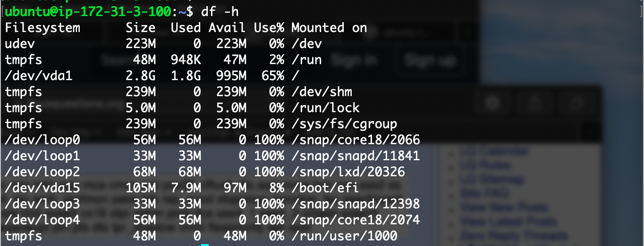Click the /snap/lxd/20326 mount path

pyautogui.click(x=348, y=172)
